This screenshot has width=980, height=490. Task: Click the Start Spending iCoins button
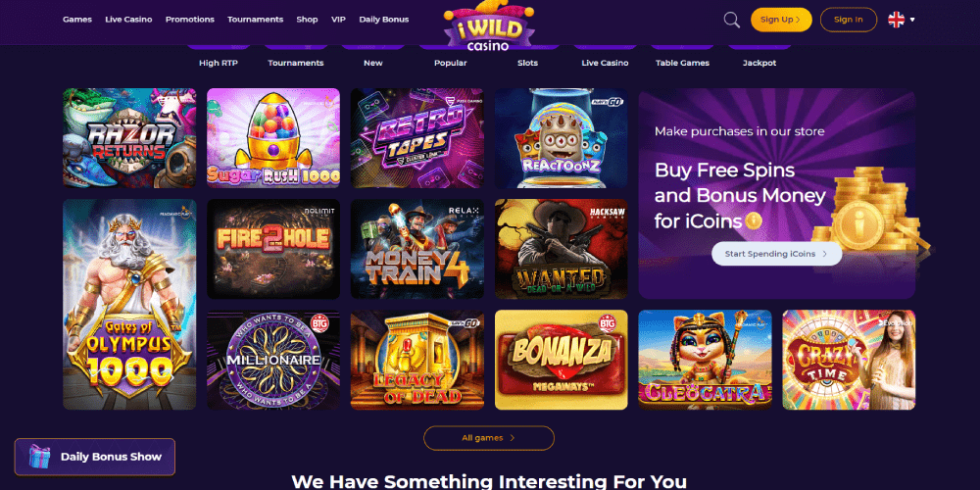[776, 254]
